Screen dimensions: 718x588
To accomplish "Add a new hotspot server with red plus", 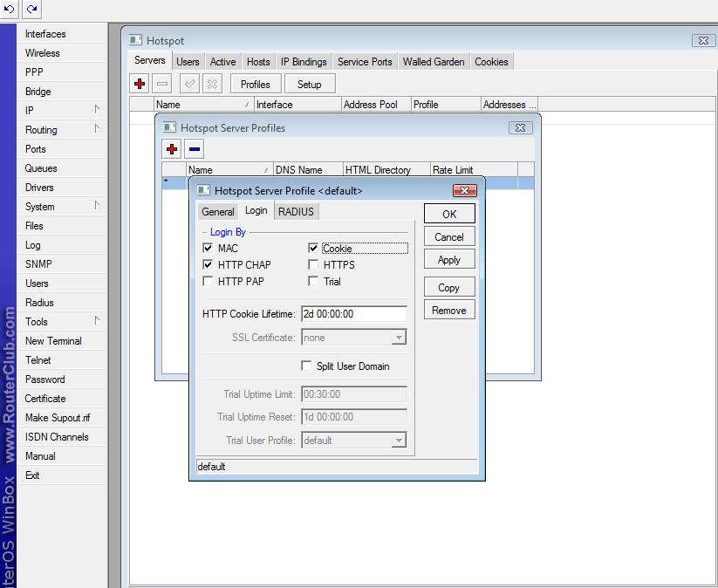I will [140, 84].
